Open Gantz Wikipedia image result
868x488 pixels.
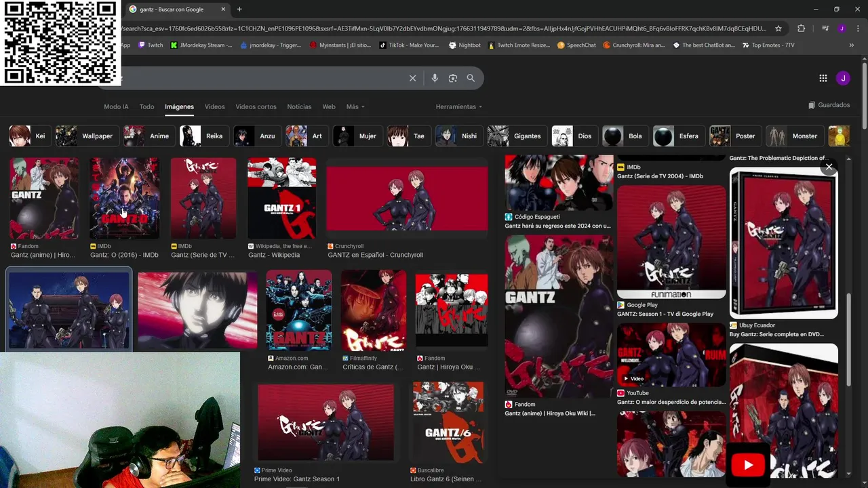281,199
